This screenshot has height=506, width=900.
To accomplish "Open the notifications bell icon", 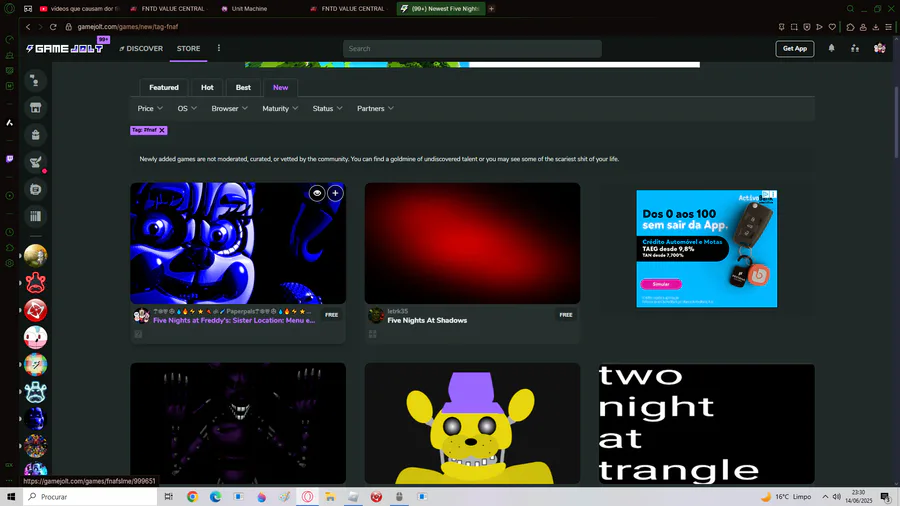I will click(x=831, y=48).
